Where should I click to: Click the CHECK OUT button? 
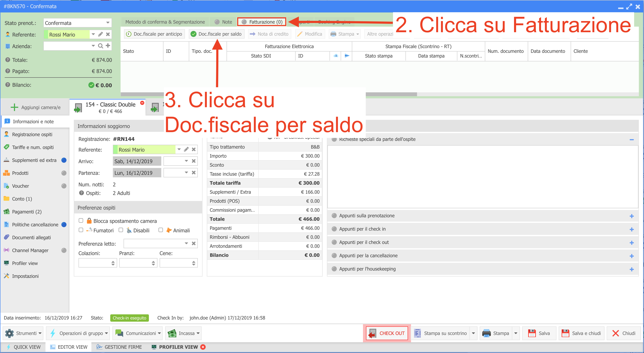click(387, 333)
